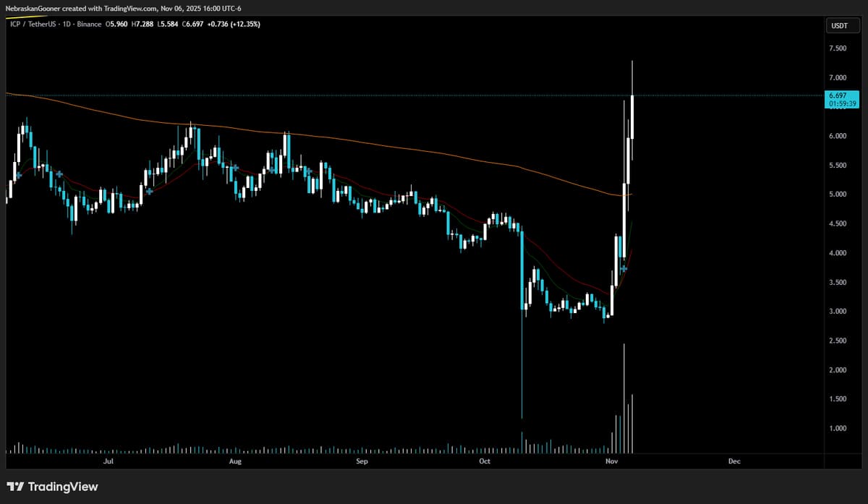Click the 6.697 current price label
Viewport: 868px width, 504px height.
(x=838, y=95)
